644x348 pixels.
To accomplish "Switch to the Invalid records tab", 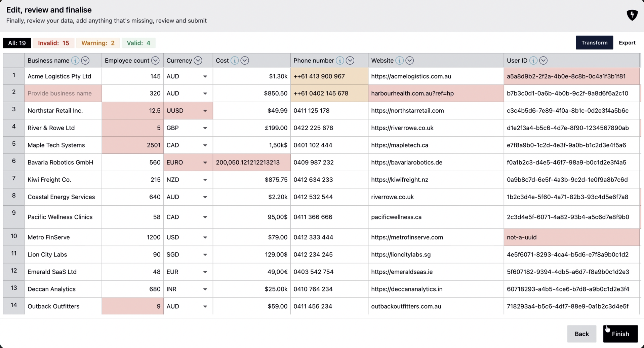I will 54,43.
